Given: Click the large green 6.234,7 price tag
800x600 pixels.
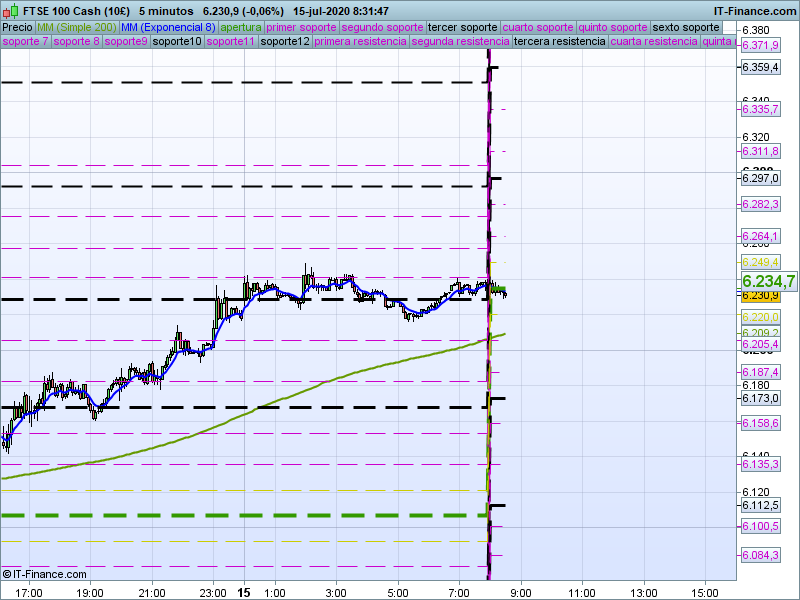Looking at the screenshot, I should [x=768, y=281].
